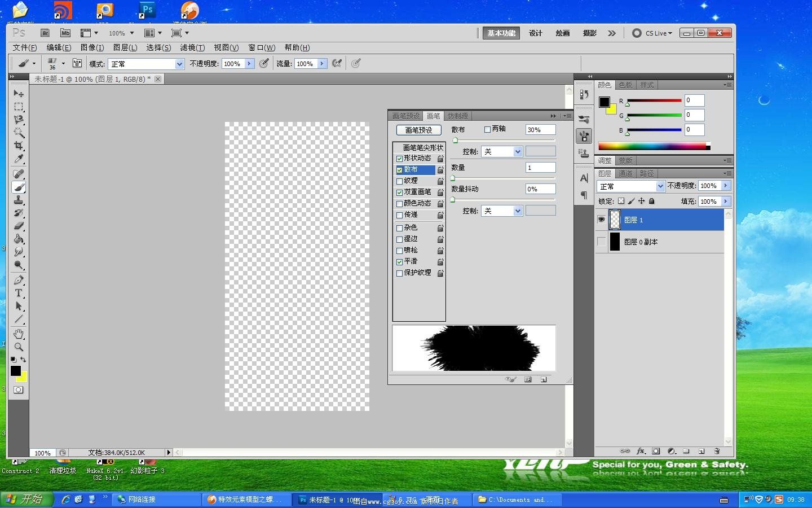
Task: Toggle the brush panel icon in options bar
Action: click(77, 63)
